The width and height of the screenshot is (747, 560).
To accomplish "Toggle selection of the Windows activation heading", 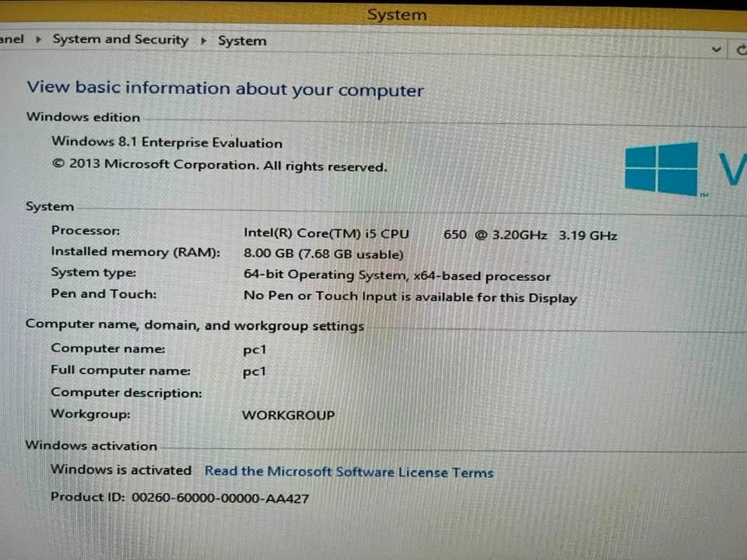I will 90,446.
